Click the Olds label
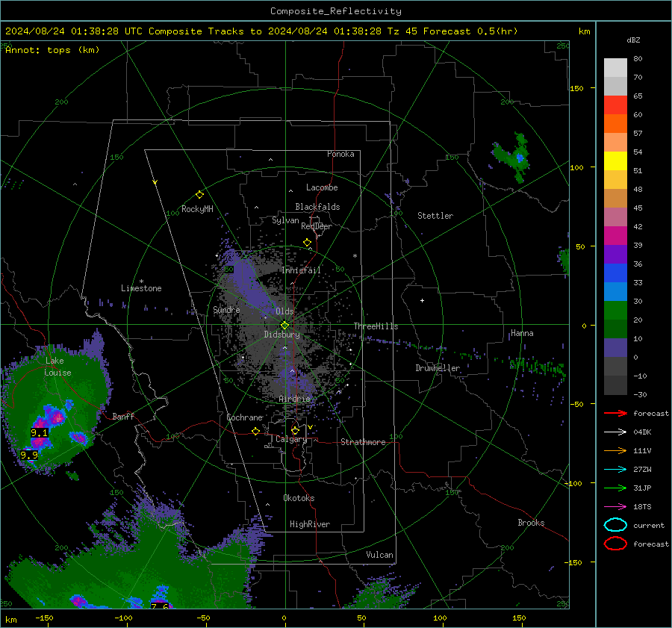 (284, 311)
